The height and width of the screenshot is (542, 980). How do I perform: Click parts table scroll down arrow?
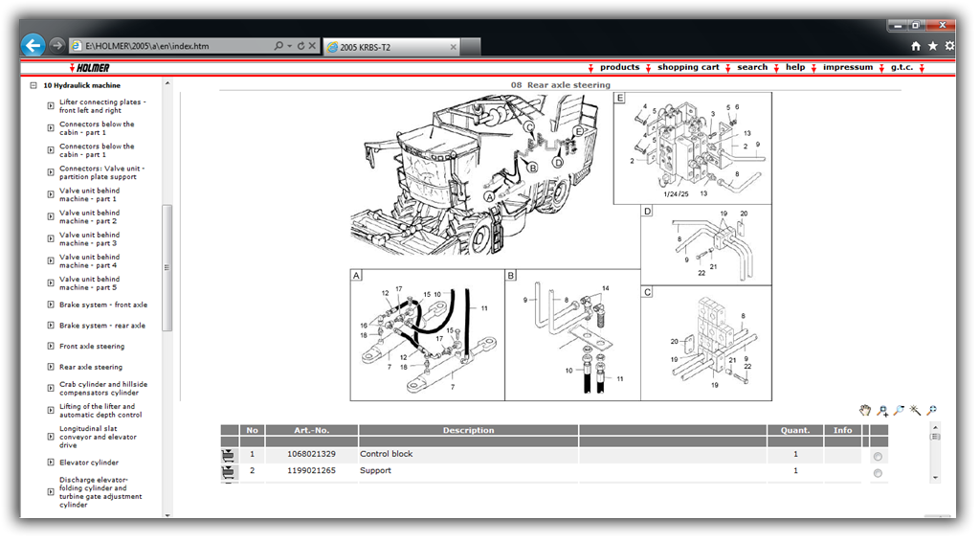point(935,478)
